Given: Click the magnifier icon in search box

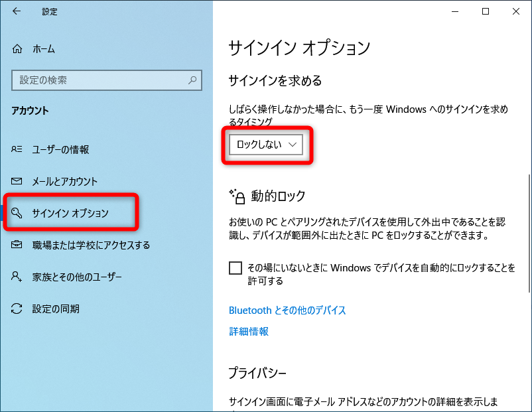Looking at the screenshot, I should (192, 80).
